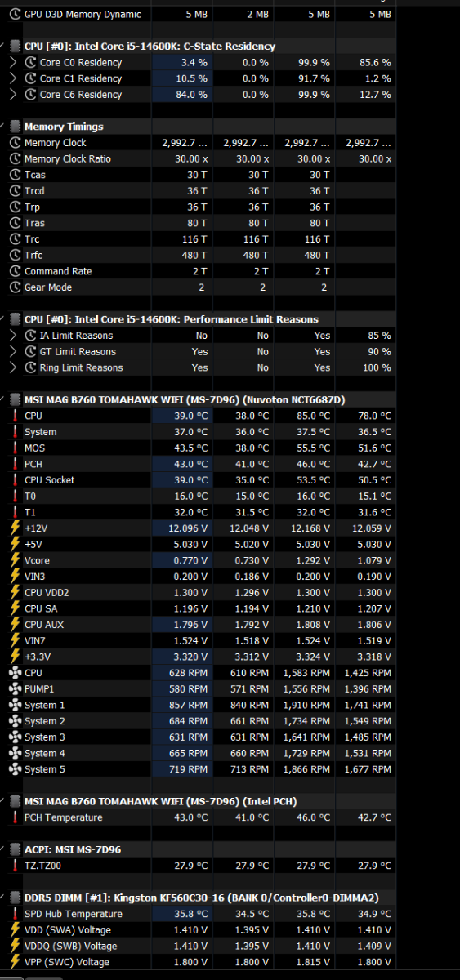Screen dimensions: 460x980
Task: Expand the Core C0 Residency row
Action: (13, 63)
